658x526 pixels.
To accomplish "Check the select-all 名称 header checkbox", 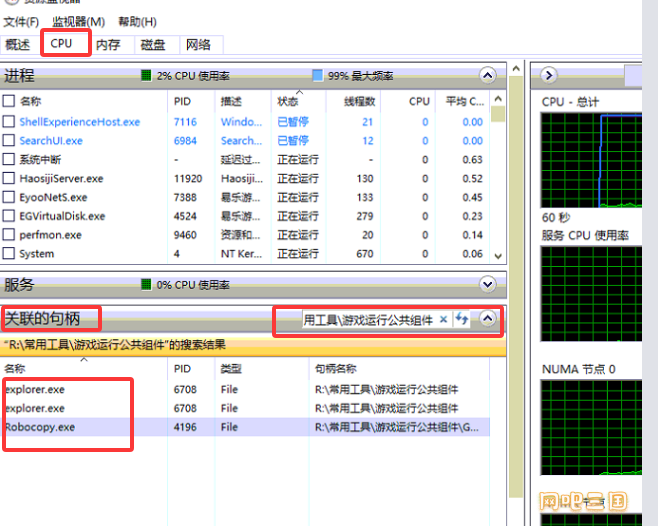I will (9, 101).
